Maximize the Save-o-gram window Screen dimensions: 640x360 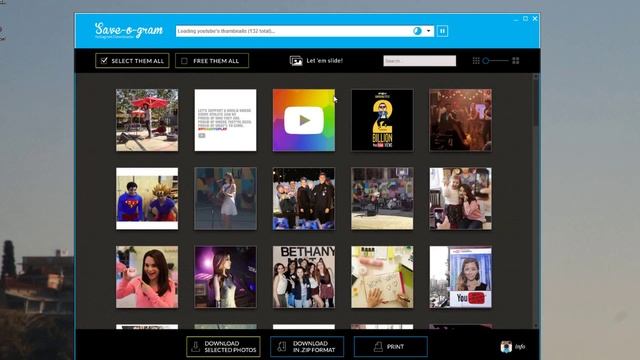[x=525, y=19]
